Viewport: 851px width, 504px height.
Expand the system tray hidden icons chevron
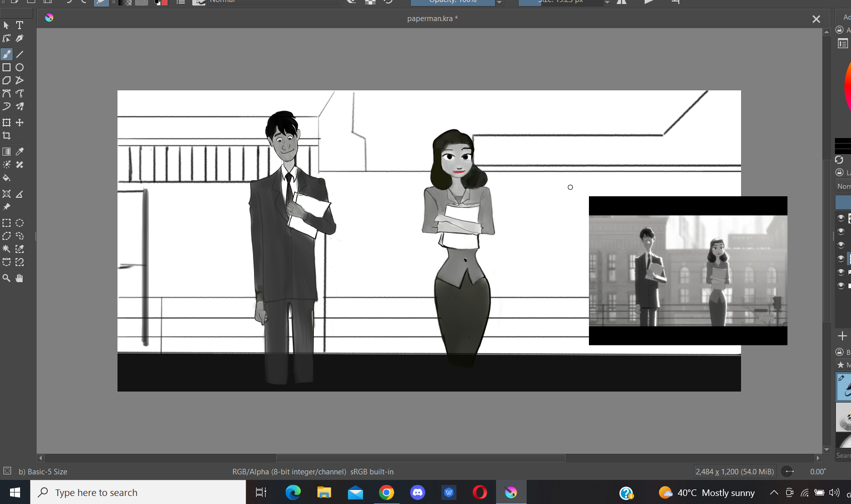(774, 492)
